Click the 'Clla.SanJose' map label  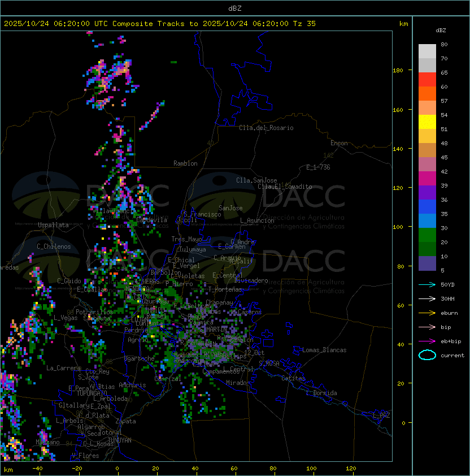pyautogui.click(x=256, y=180)
